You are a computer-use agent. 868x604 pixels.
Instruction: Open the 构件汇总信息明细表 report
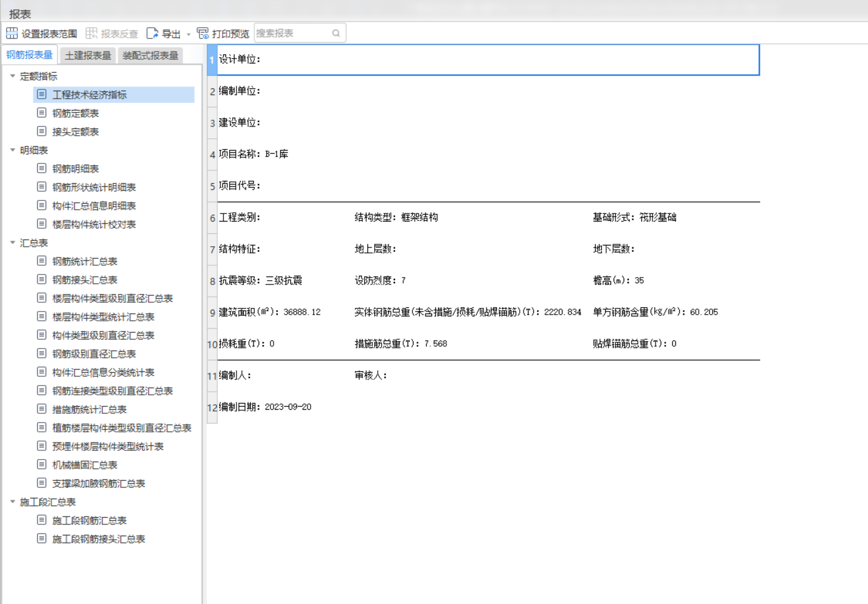click(x=94, y=205)
